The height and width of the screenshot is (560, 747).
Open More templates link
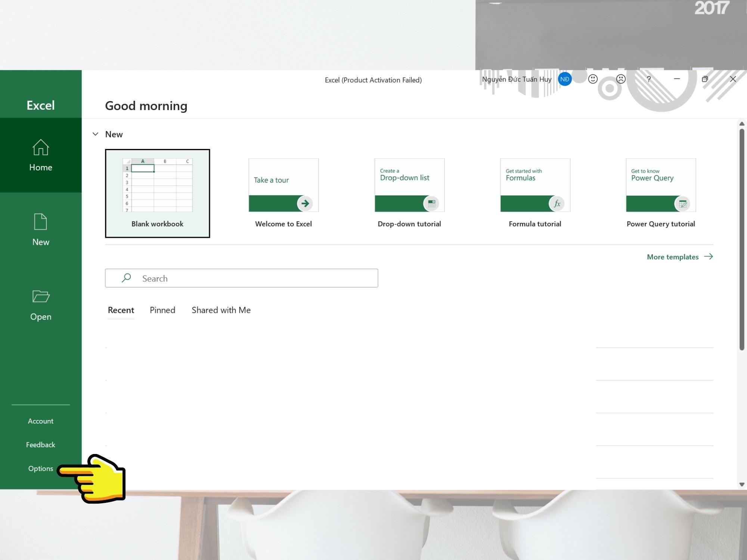pos(680,257)
